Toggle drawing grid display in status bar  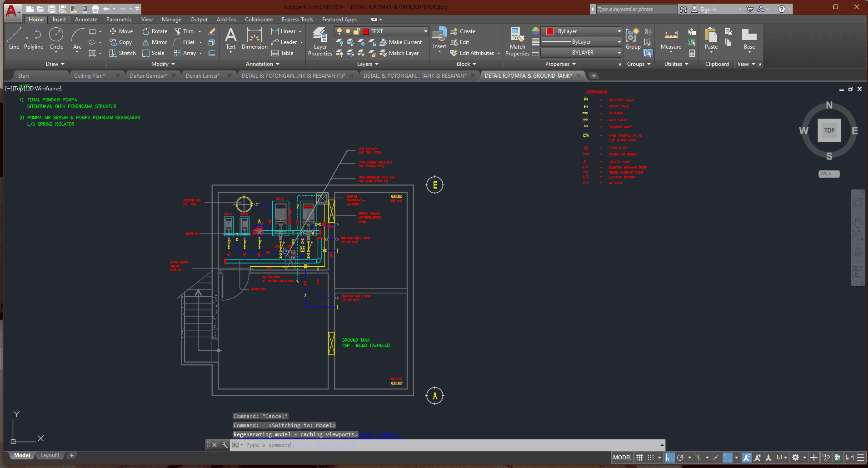pyautogui.click(x=639, y=458)
